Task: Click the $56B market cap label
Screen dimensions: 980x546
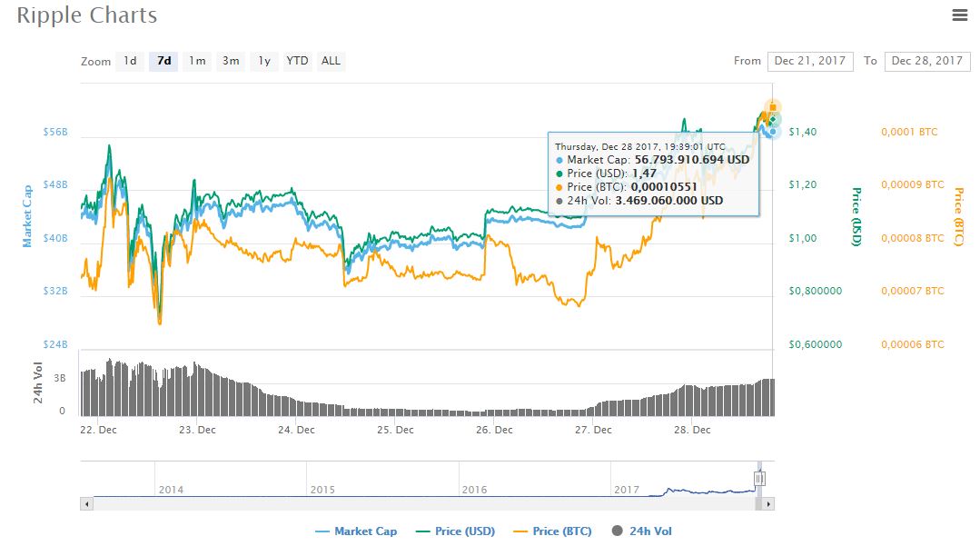Action: (x=55, y=132)
